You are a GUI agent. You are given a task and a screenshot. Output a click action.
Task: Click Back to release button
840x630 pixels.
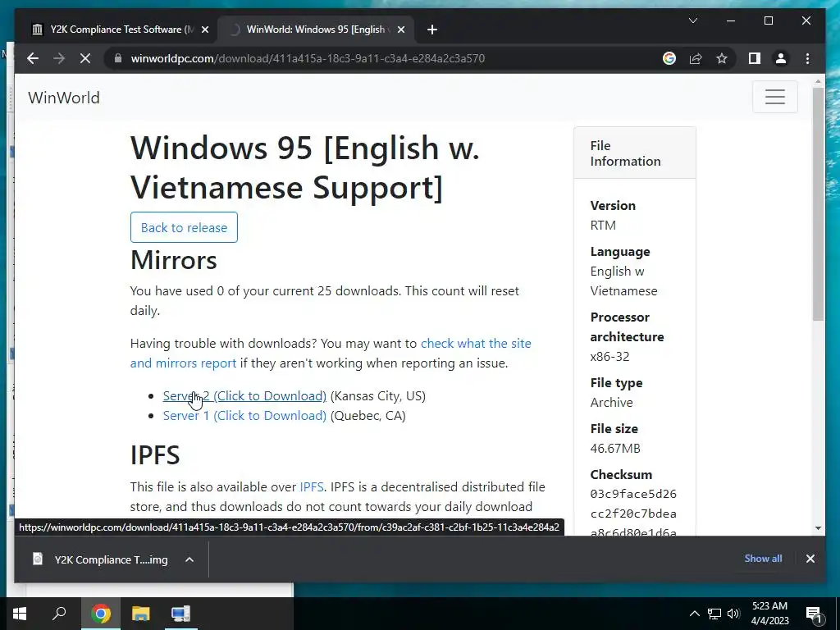[x=184, y=227]
